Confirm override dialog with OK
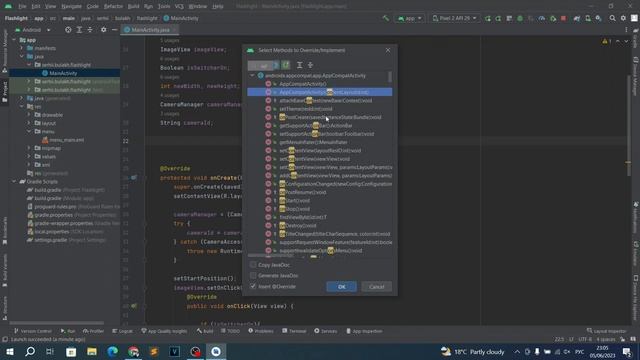640x360 pixels. [341, 287]
